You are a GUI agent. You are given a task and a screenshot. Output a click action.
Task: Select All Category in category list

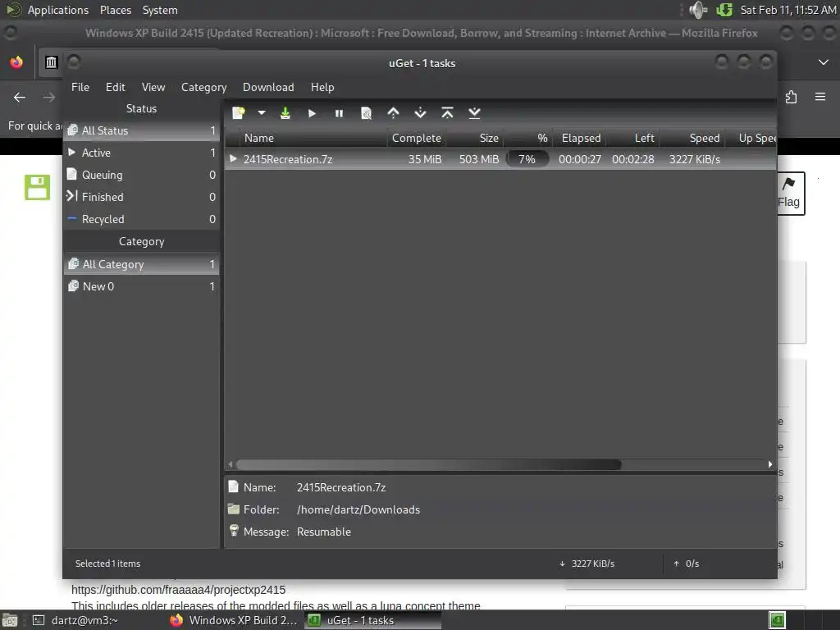pos(141,264)
